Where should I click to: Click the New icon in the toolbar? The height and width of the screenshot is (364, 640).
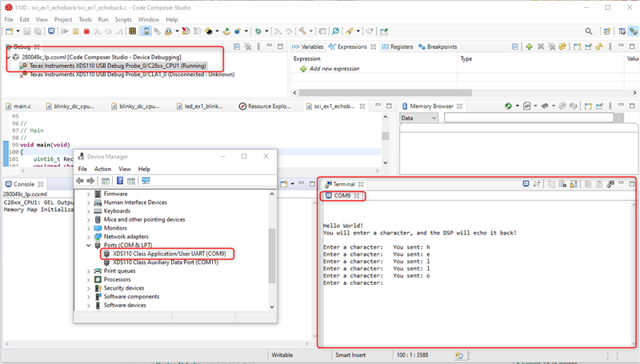click(10, 31)
